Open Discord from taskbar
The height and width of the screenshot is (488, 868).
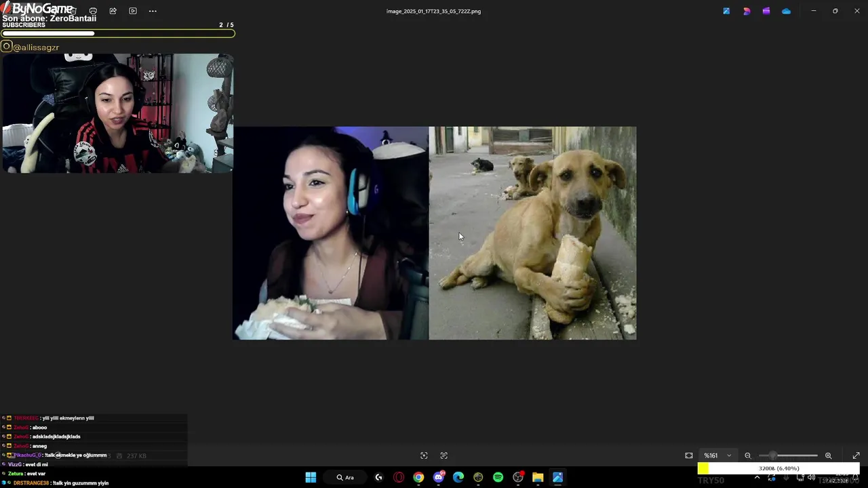pos(439,477)
